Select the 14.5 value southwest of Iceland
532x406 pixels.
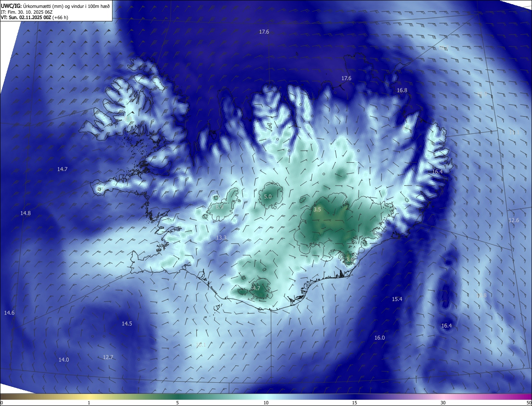point(127,323)
